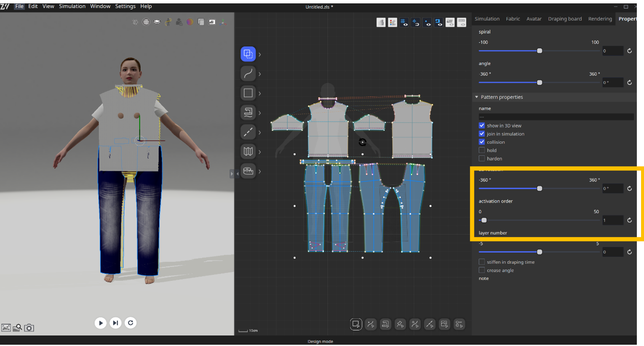The height and width of the screenshot is (346, 644).
Task: Reset the spiral value
Action: [x=629, y=51]
